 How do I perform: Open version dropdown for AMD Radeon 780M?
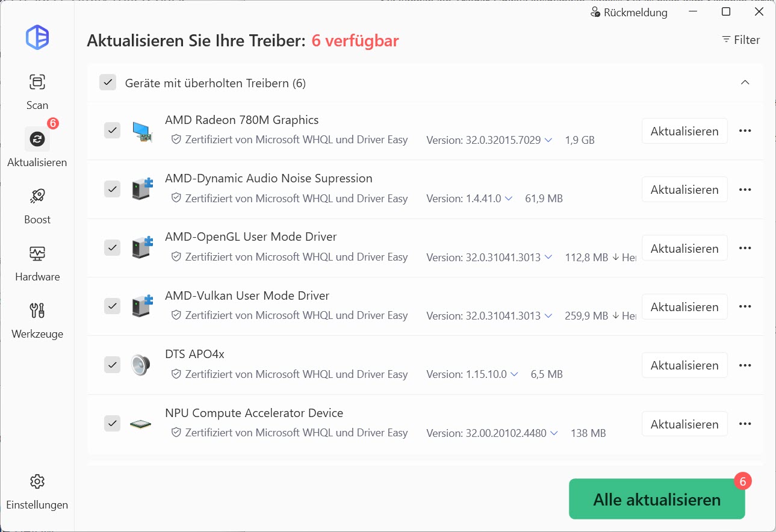coord(548,140)
